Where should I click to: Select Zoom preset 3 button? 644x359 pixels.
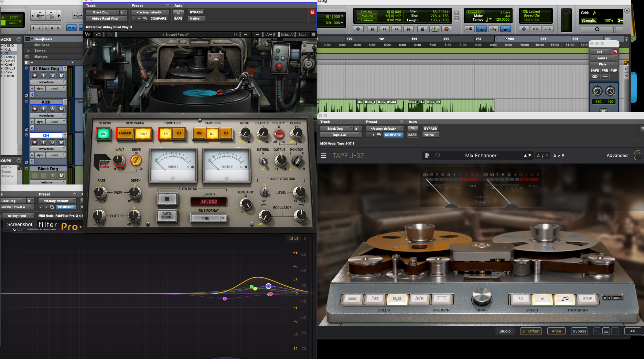pos(46,28)
